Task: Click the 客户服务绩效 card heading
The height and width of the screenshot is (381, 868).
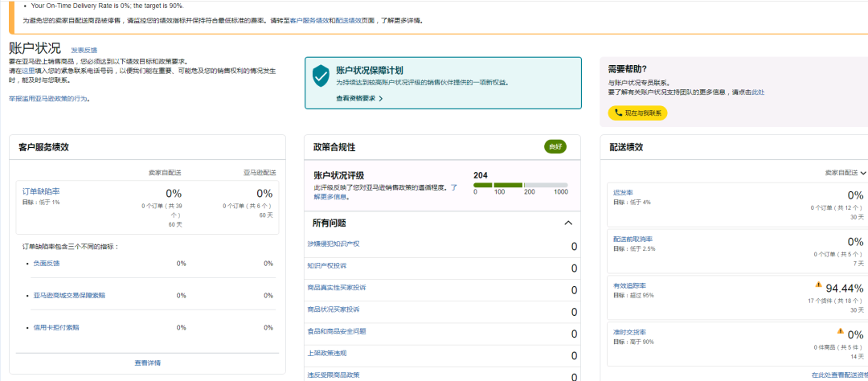Action: (43, 147)
